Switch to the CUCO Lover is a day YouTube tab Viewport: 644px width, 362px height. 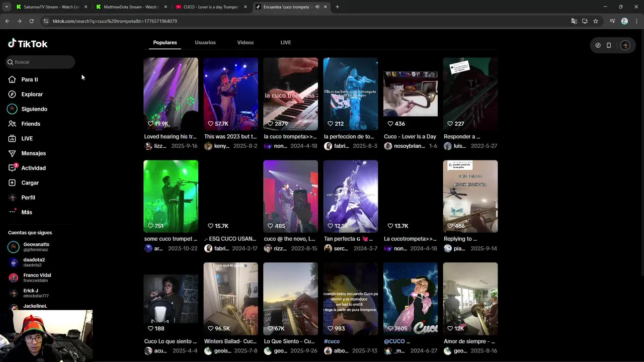211,7
